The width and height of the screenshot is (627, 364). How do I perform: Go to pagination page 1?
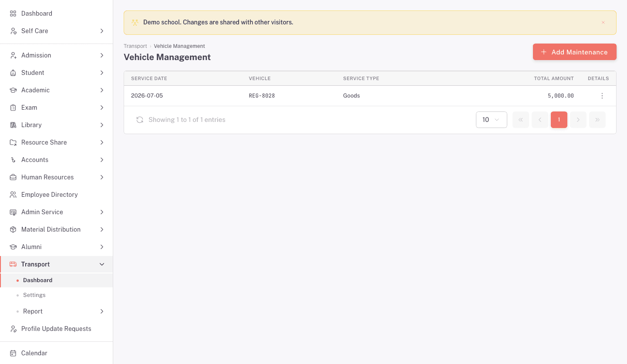(x=559, y=120)
